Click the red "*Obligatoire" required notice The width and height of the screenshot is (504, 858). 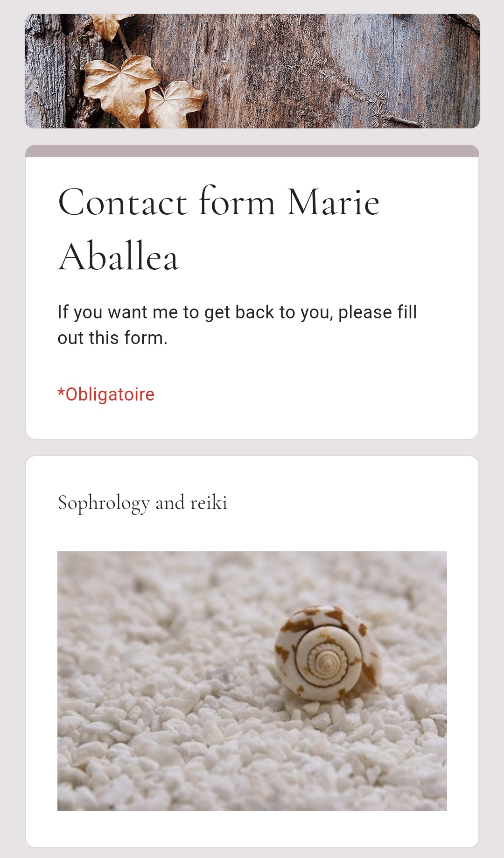(x=106, y=394)
